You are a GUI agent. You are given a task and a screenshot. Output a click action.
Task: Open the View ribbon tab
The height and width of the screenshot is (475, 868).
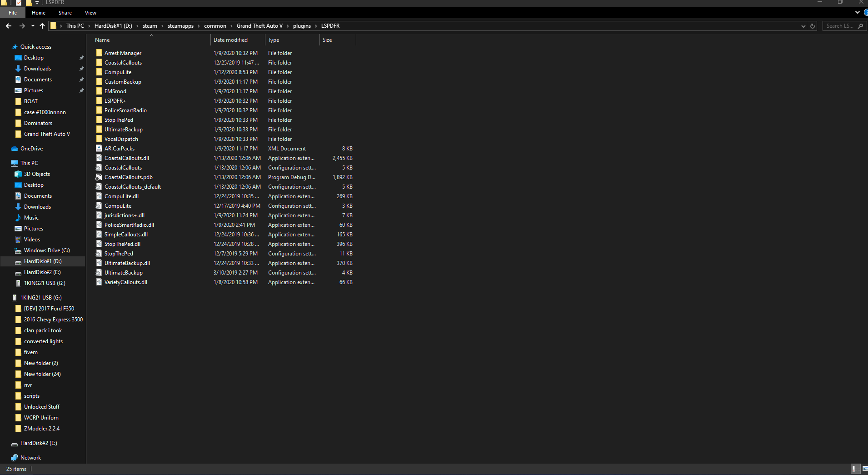tap(91, 13)
